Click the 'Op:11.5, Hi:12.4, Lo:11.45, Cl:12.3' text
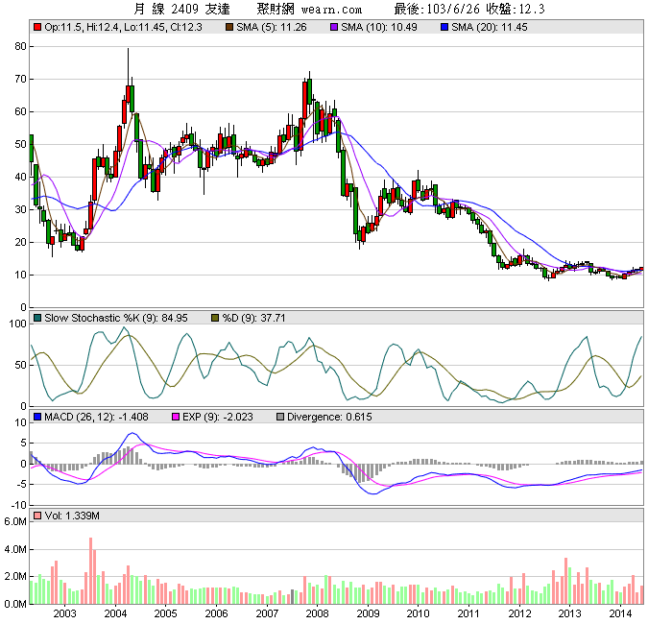 [123, 27]
